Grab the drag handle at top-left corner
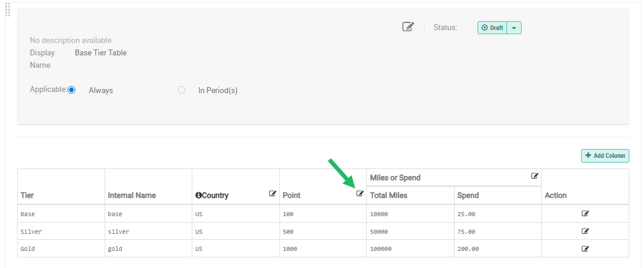The height and width of the screenshot is (268, 644). (x=8, y=9)
